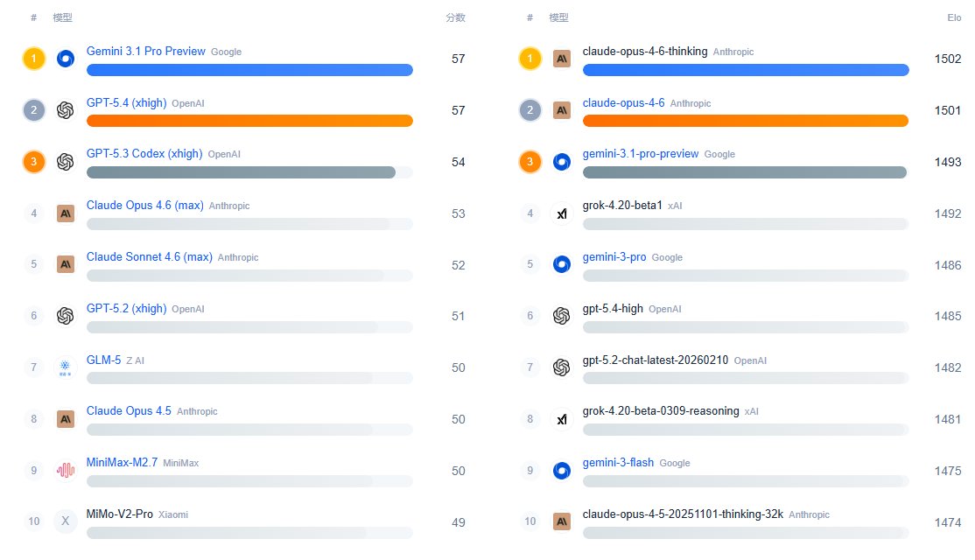Click the Elo column header
The height and width of the screenshot is (560, 975).
point(953,17)
